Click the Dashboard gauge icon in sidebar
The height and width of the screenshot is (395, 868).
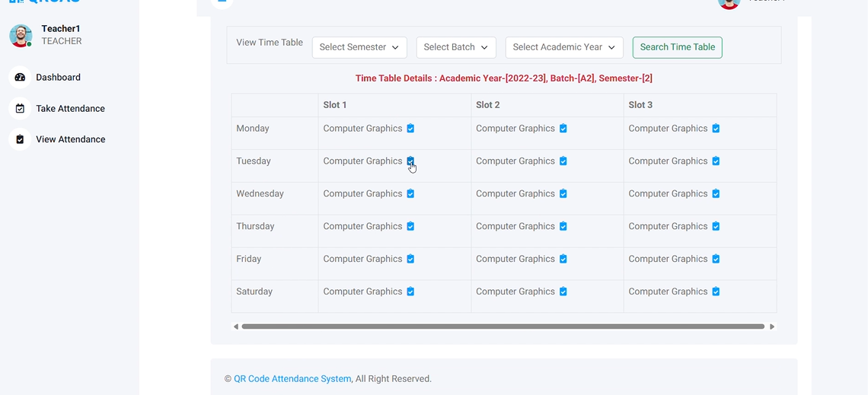pos(20,78)
